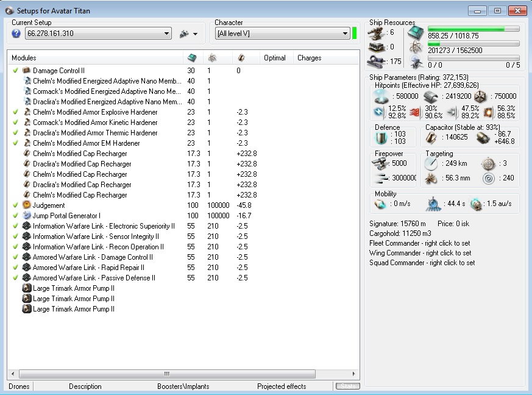Click the Damage Control II module icon
This screenshot has width=532, height=395.
point(26,70)
